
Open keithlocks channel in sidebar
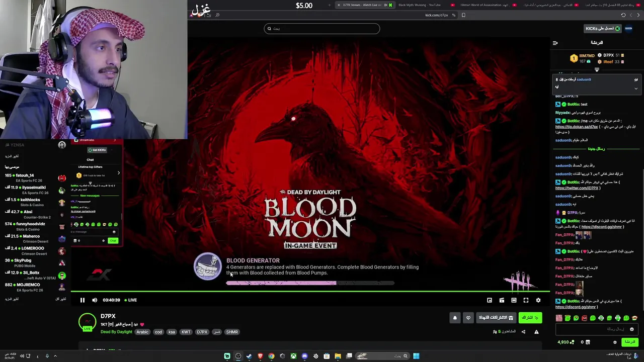pyautogui.click(x=35, y=203)
